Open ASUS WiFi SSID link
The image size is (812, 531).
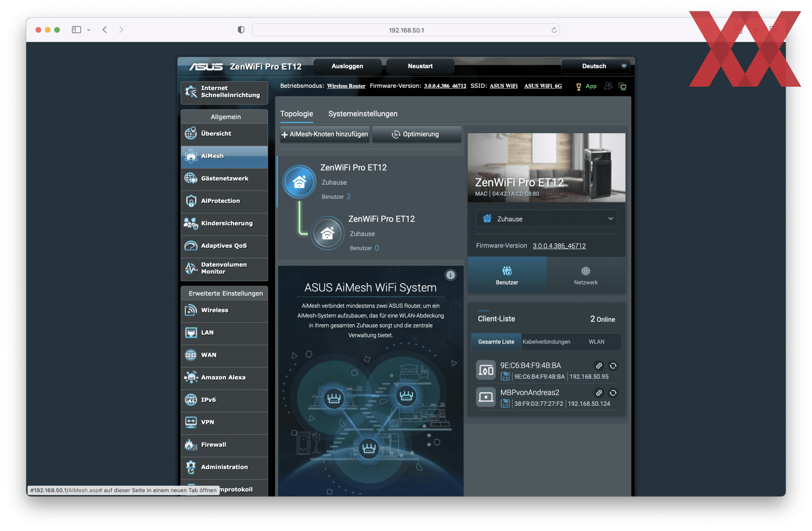tap(504, 86)
